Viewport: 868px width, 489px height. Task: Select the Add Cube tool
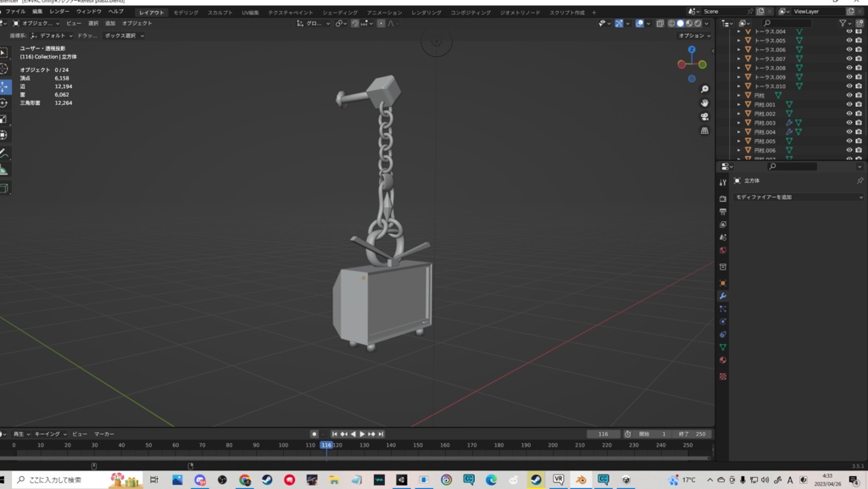tap(3, 188)
